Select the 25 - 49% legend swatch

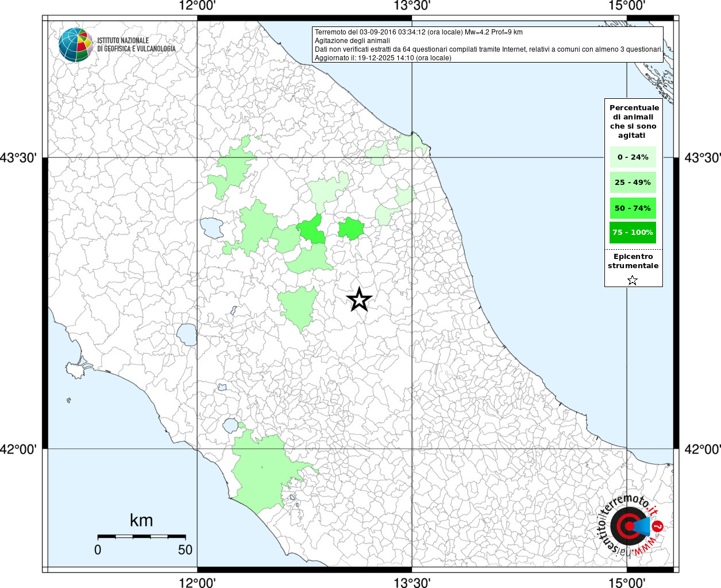pos(633,183)
